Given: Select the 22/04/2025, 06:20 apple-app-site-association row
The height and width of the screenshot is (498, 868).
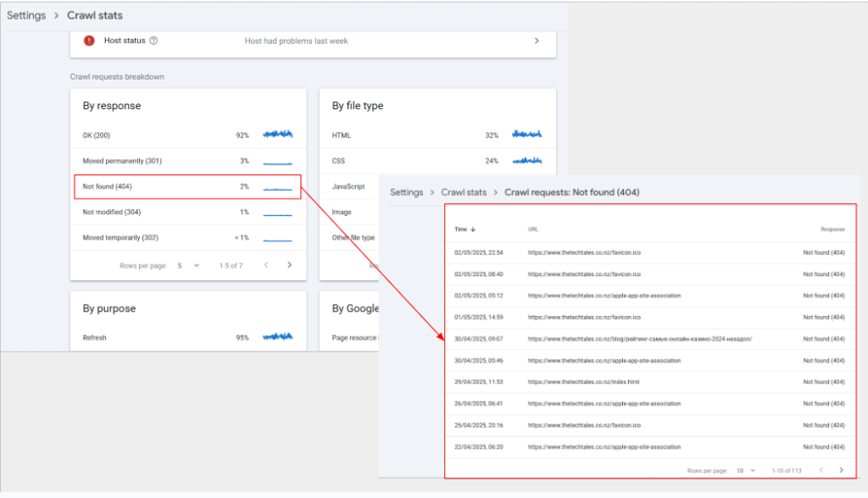Looking at the screenshot, I should coord(650,446).
